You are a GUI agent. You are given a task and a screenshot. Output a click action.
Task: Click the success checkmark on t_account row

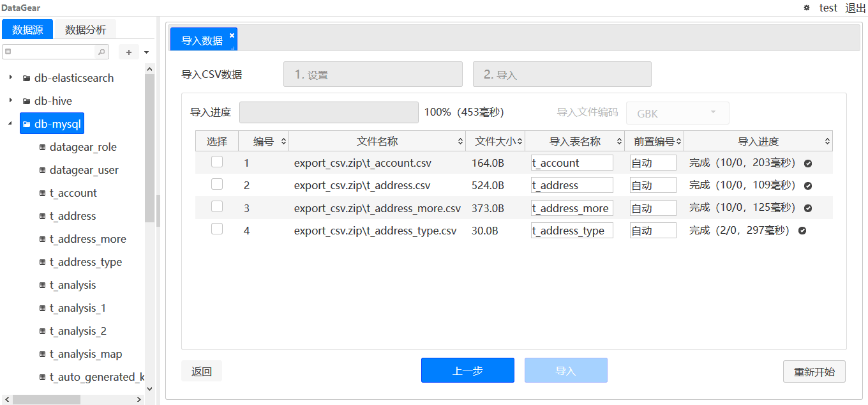click(808, 163)
